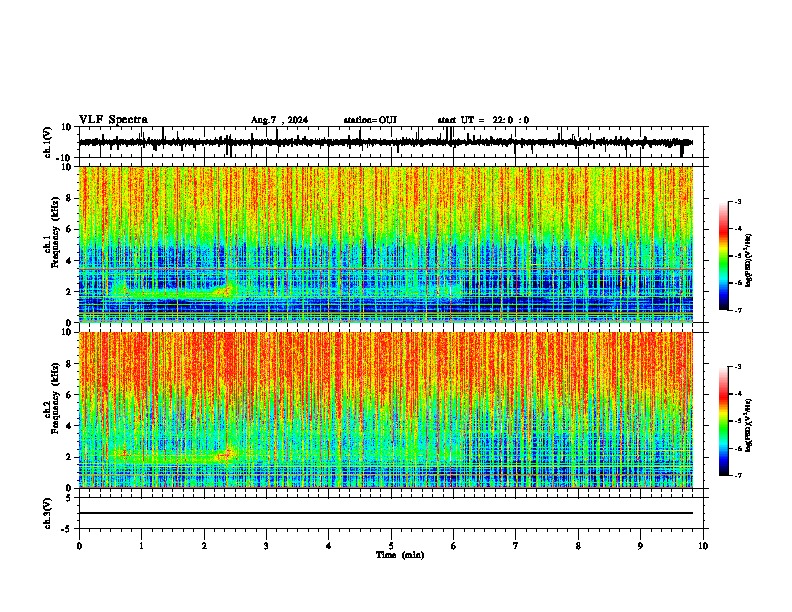This screenshot has width=792, height=612.
Task: Click the "-3" label on ch.1 colorbar
Action: [x=737, y=201]
